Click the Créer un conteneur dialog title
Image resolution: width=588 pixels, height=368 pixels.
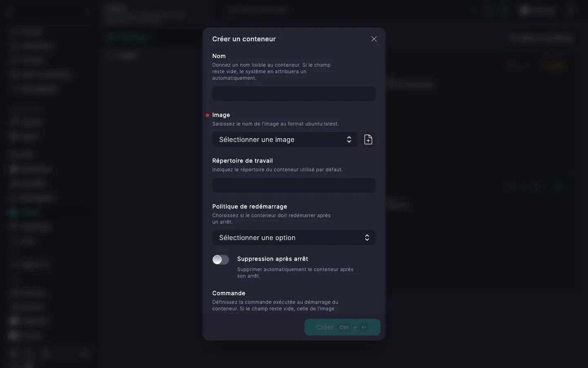click(244, 39)
